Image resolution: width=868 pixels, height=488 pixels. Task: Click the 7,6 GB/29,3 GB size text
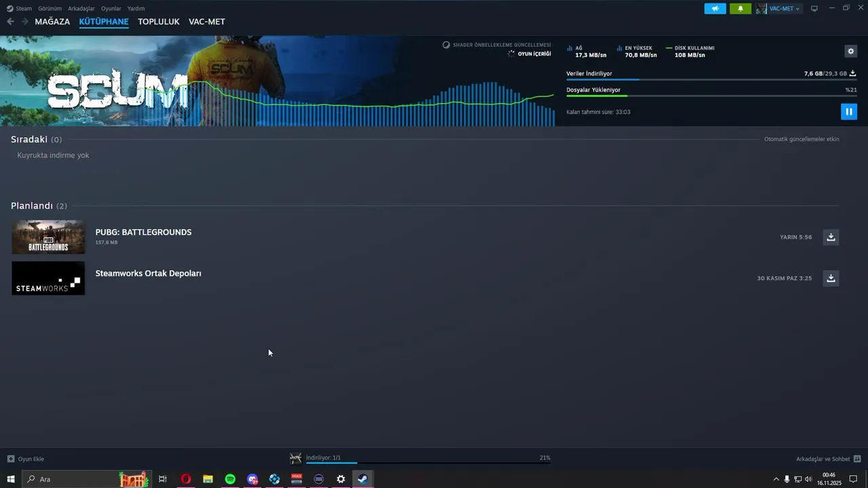point(825,73)
